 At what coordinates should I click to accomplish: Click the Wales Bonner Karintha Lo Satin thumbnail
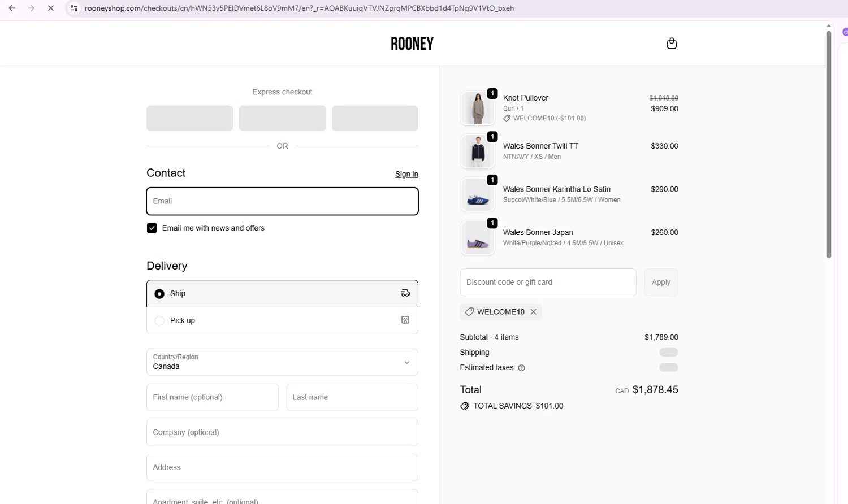[x=478, y=194]
